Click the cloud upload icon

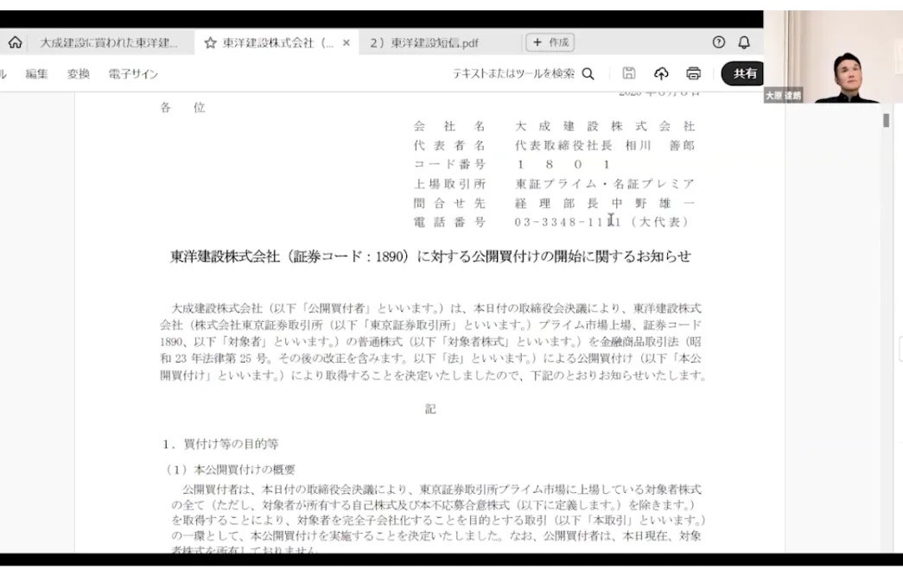point(661,73)
